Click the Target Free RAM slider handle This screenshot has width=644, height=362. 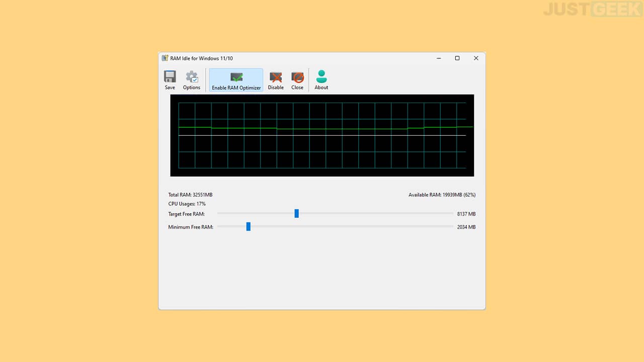pos(296,214)
